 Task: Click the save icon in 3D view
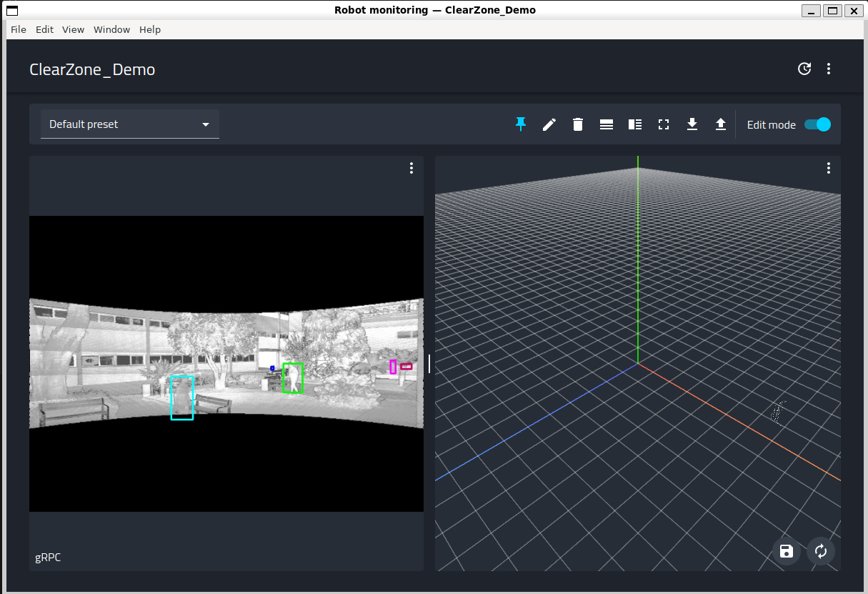(x=787, y=551)
